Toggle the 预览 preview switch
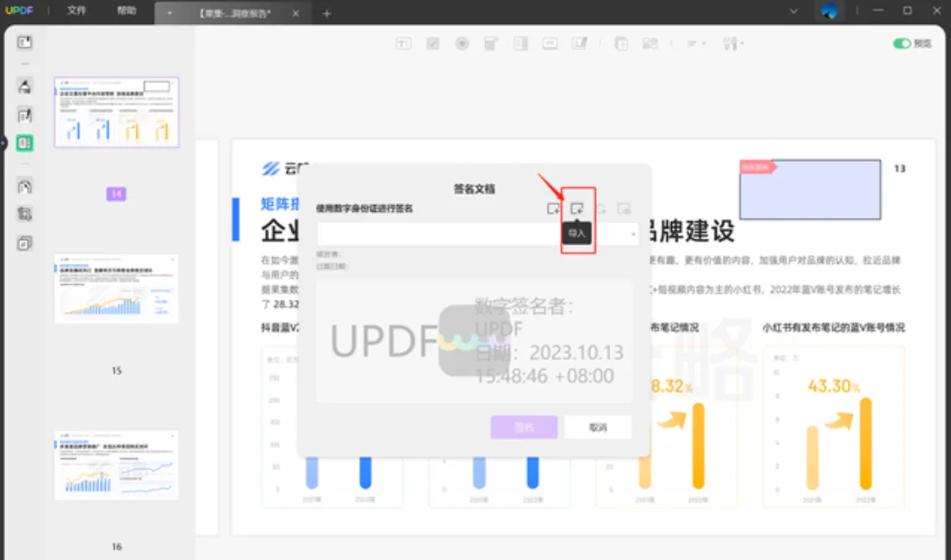This screenshot has width=951, height=560. (x=902, y=44)
